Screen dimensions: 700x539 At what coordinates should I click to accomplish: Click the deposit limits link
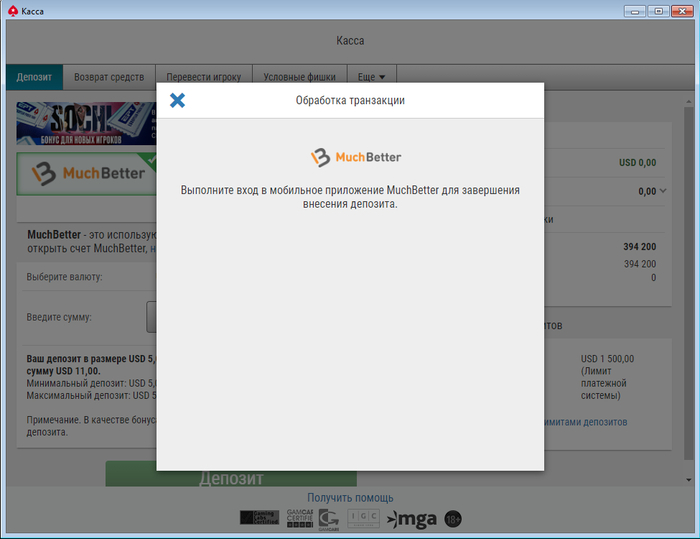pos(585,422)
